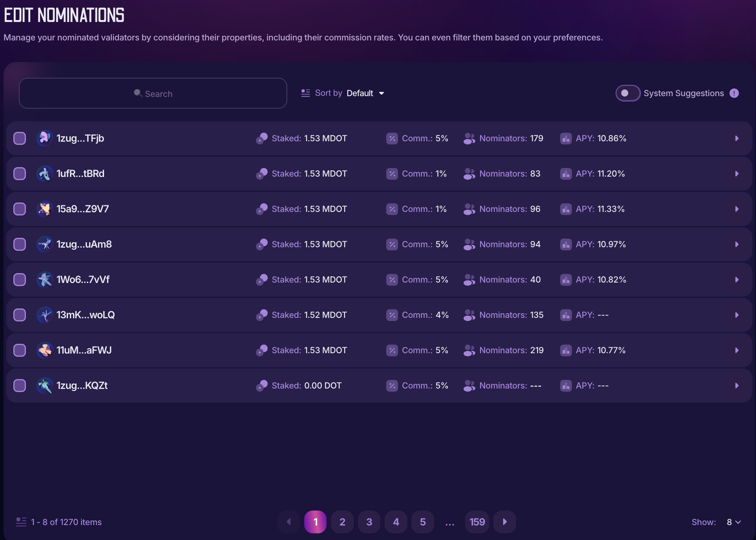Viewport: 756px width, 540px height.
Task: Jump to last page 159
Action: (477, 522)
